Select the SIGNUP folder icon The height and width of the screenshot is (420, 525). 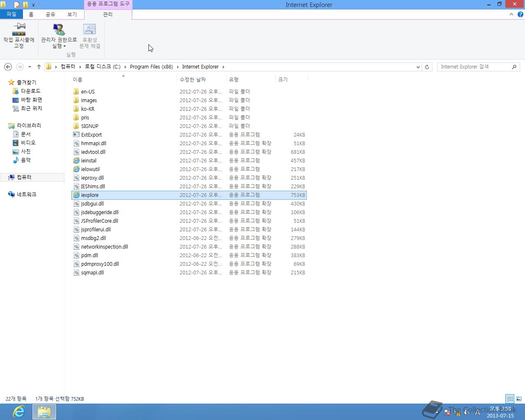[x=76, y=126]
